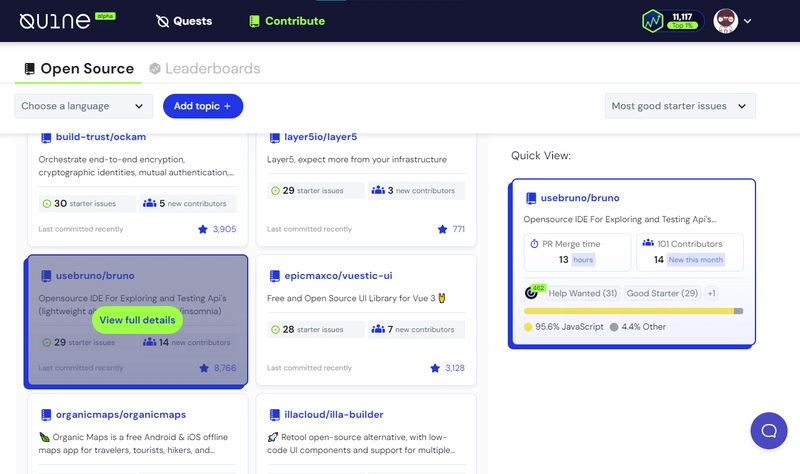800x474 pixels.
Task: Click the Quine logo
Action: tap(55, 21)
